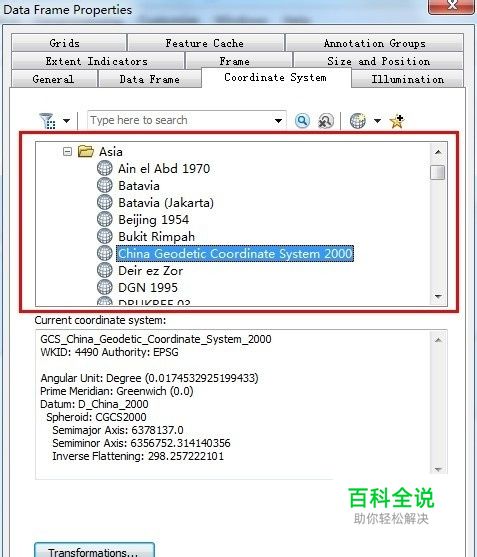Screen dimensions: 477x557
Task: Switch to the General tab
Action: pos(54,79)
